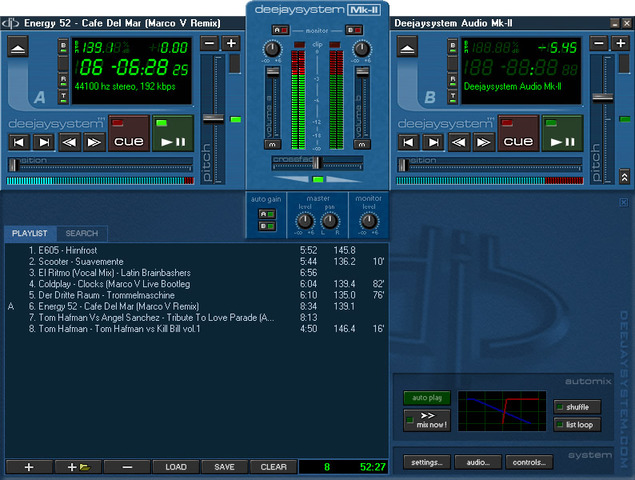Select 'Tom Hafman vs Kill Bill vol.1' track
635x480 pixels.
coord(196,329)
